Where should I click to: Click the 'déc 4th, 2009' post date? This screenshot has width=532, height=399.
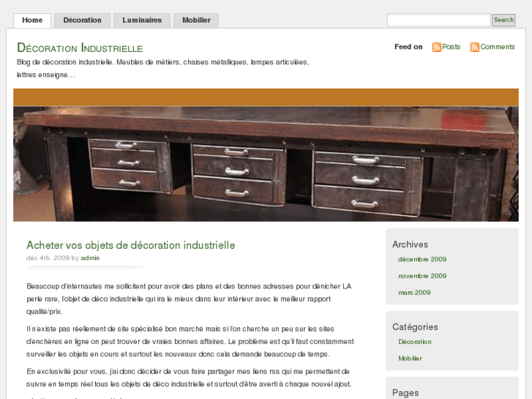[x=48, y=258]
